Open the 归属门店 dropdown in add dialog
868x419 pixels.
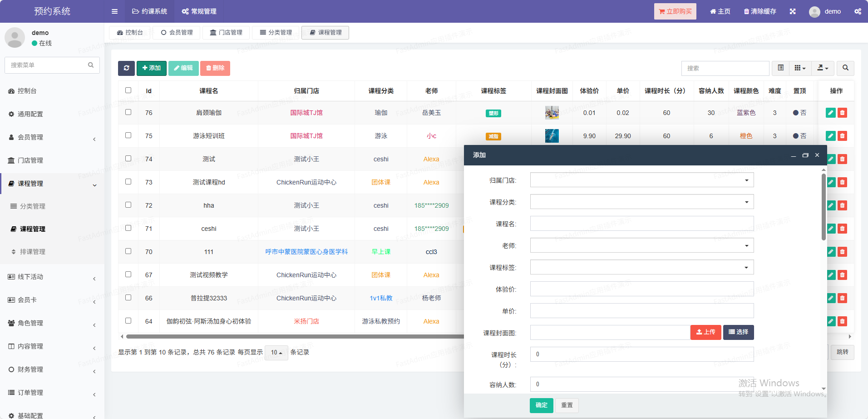pyautogui.click(x=641, y=180)
